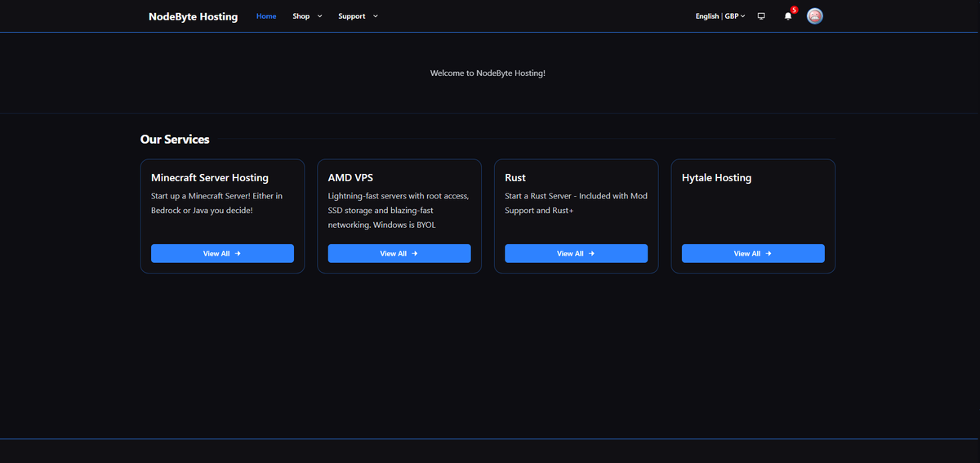The image size is (980, 463).
Task: Click the Rust card title
Action: (x=515, y=178)
